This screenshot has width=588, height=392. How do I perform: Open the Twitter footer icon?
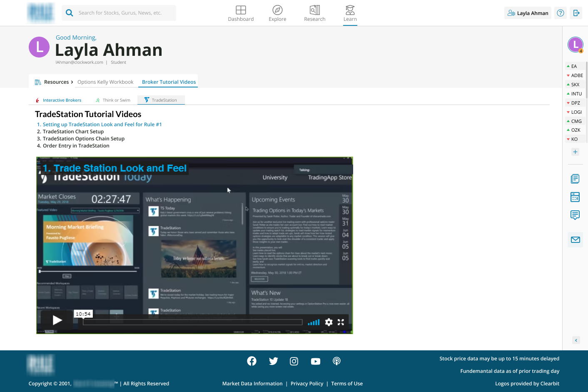pos(273,361)
